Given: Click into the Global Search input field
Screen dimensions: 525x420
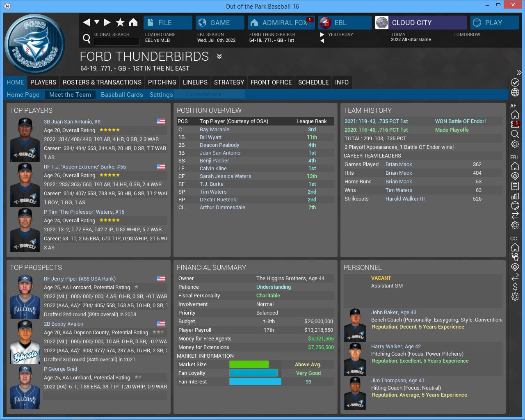Looking at the screenshot, I should tap(117, 41).
